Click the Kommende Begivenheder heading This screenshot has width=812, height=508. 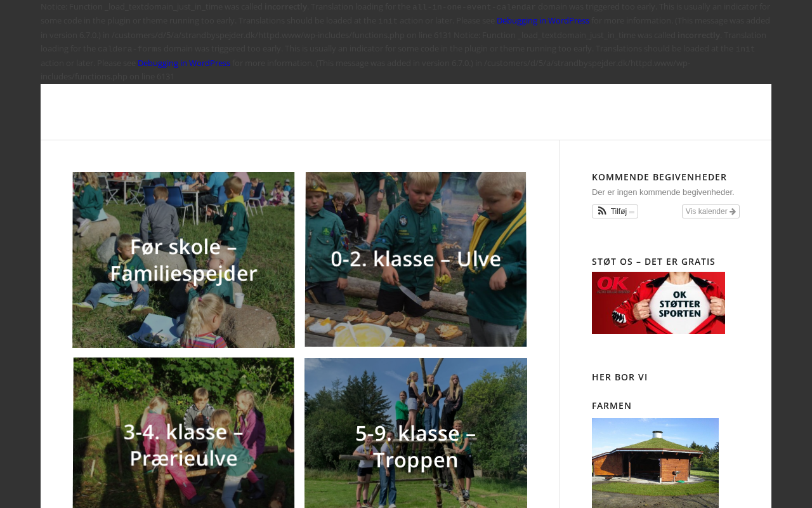click(659, 177)
